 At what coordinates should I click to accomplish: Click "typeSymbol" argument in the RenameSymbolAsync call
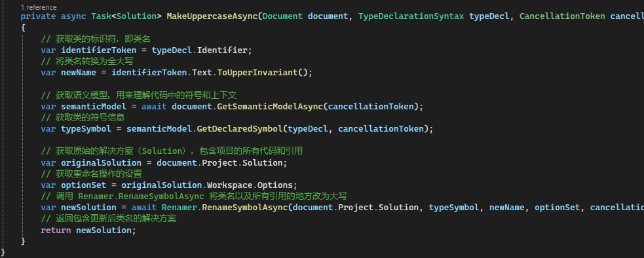tap(454, 208)
